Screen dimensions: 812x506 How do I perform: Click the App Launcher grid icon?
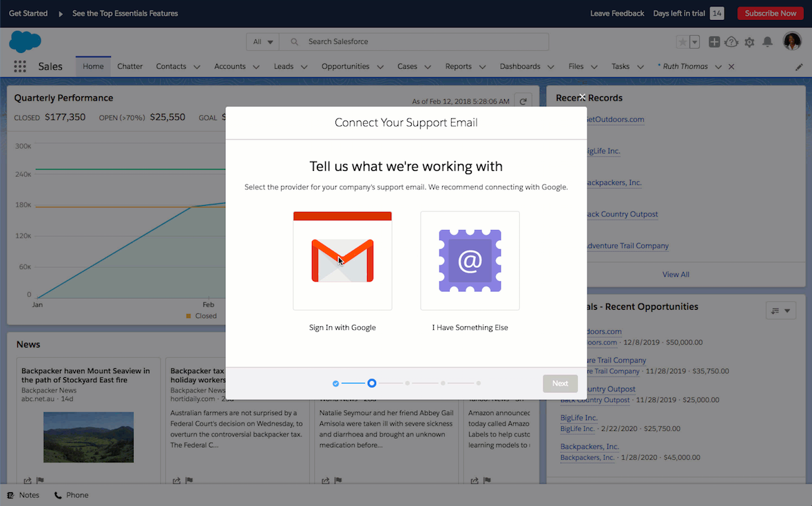pos(20,67)
